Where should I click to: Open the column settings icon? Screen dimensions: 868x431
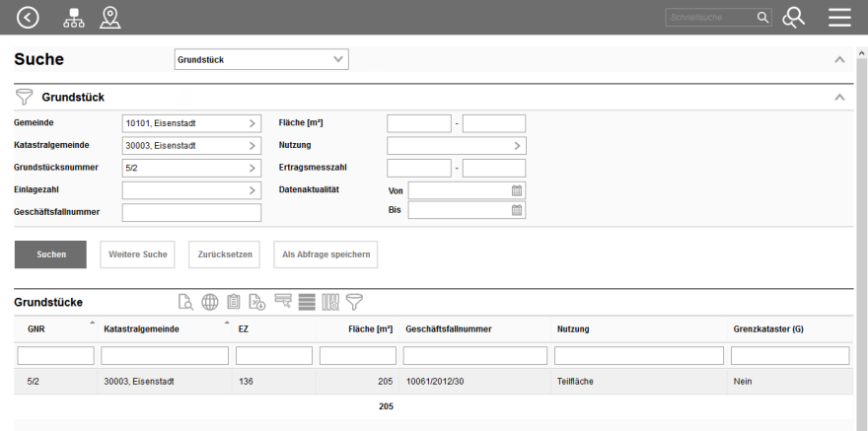(x=330, y=303)
